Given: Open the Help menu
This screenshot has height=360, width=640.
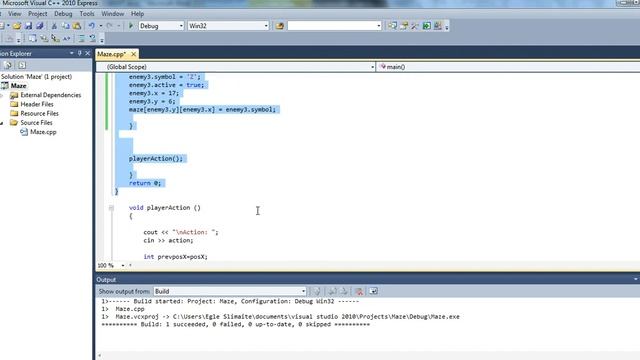Looking at the screenshot, I should point(137,13).
